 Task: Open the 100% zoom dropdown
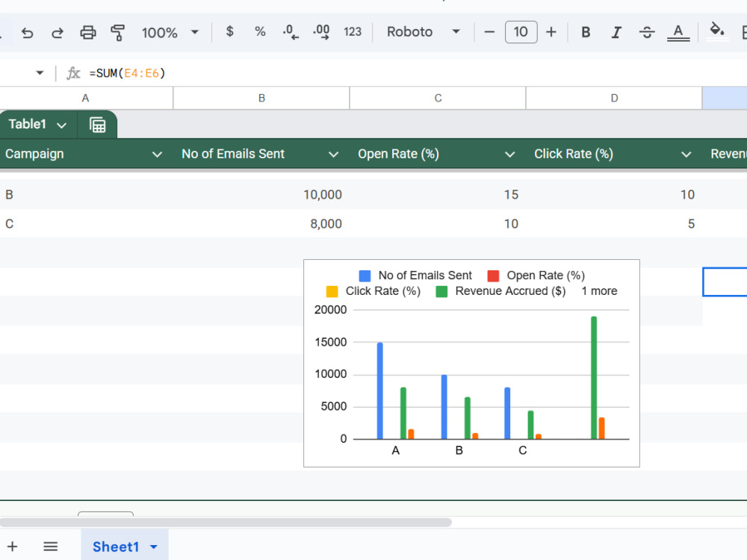(x=170, y=32)
